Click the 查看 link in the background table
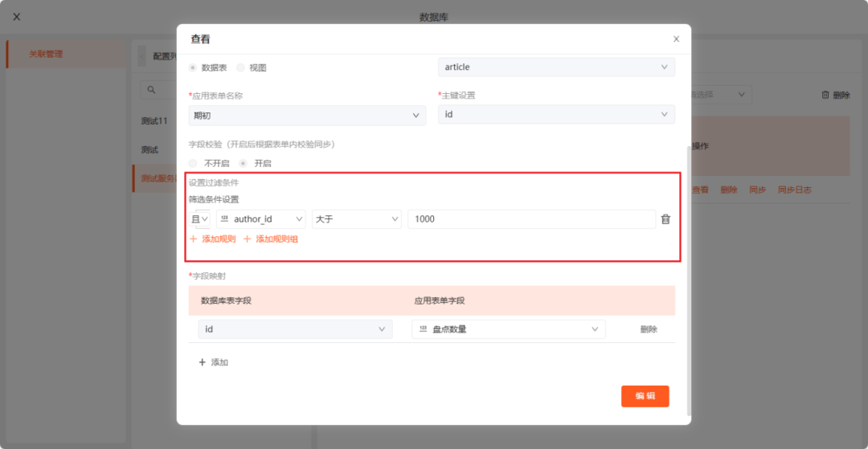The image size is (868, 449). tap(700, 190)
